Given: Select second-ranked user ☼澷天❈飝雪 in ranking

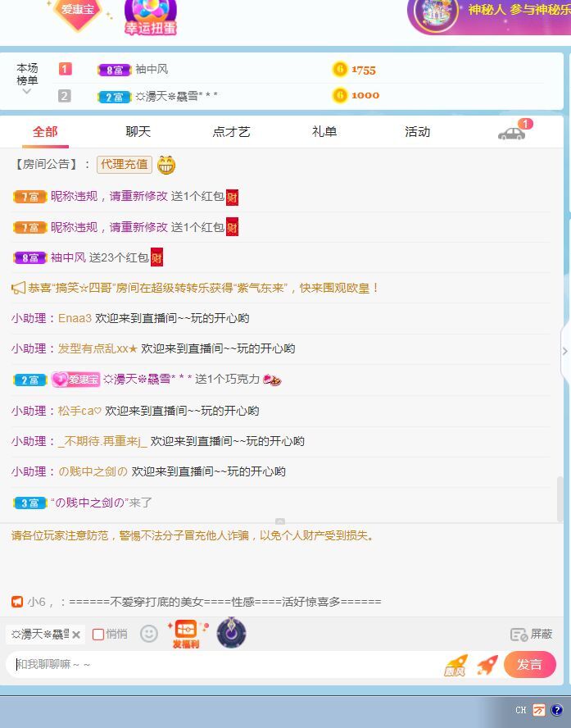Looking at the screenshot, I should pyautogui.click(x=176, y=96).
